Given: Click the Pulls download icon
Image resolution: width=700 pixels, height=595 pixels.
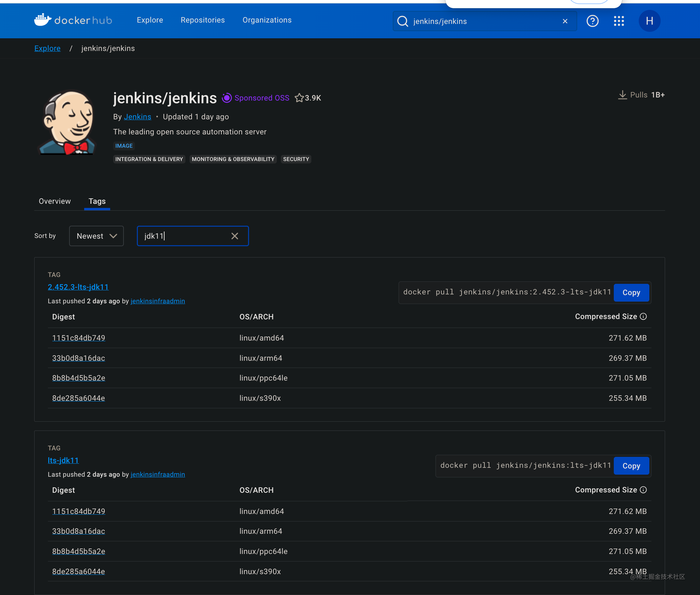Looking at the screenshot, I should point(622,95).
